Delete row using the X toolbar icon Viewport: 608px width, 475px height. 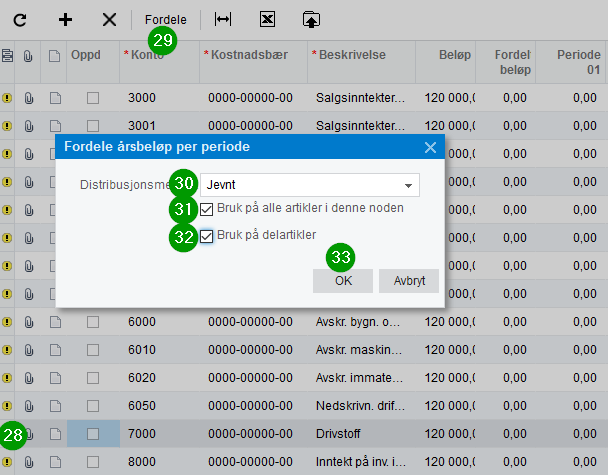coord(109,19)
